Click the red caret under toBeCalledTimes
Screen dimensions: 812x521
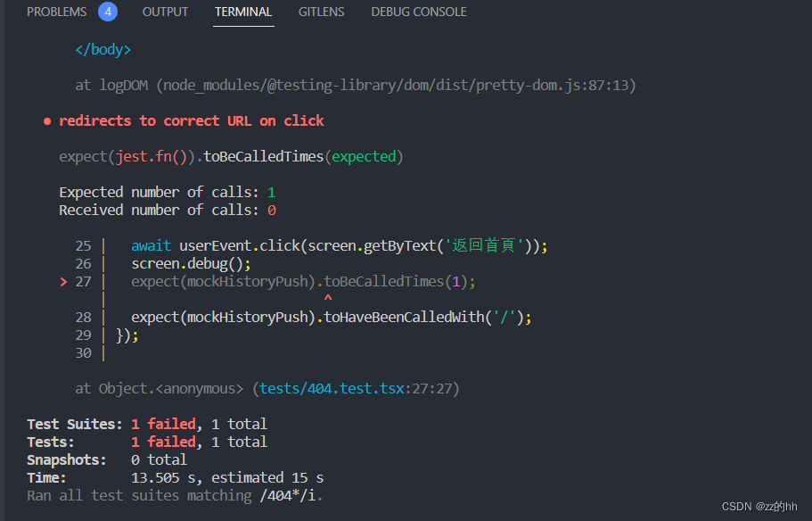(328, 299)
